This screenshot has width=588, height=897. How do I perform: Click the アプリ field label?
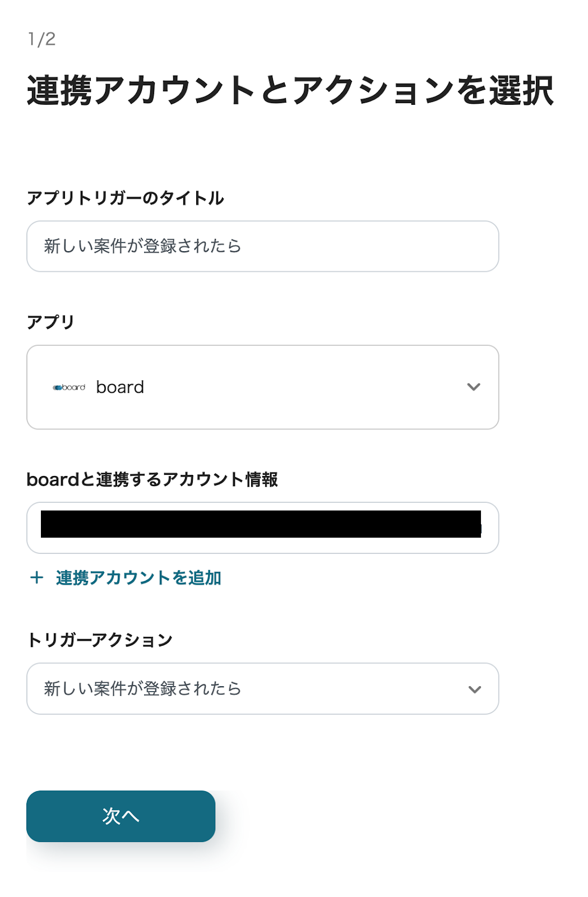pyautogui.click(x=50, y=322)
